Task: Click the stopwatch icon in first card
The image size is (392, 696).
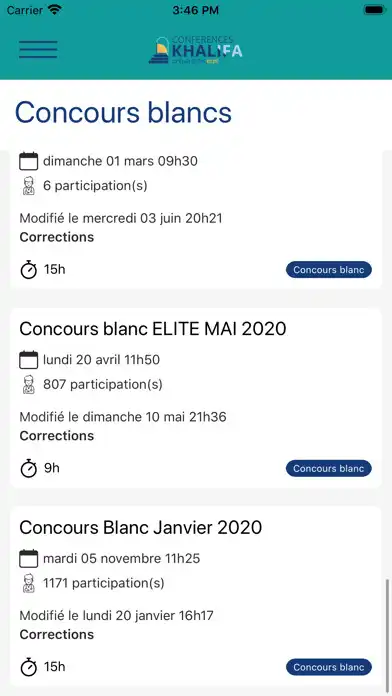Action: [29, 270]
